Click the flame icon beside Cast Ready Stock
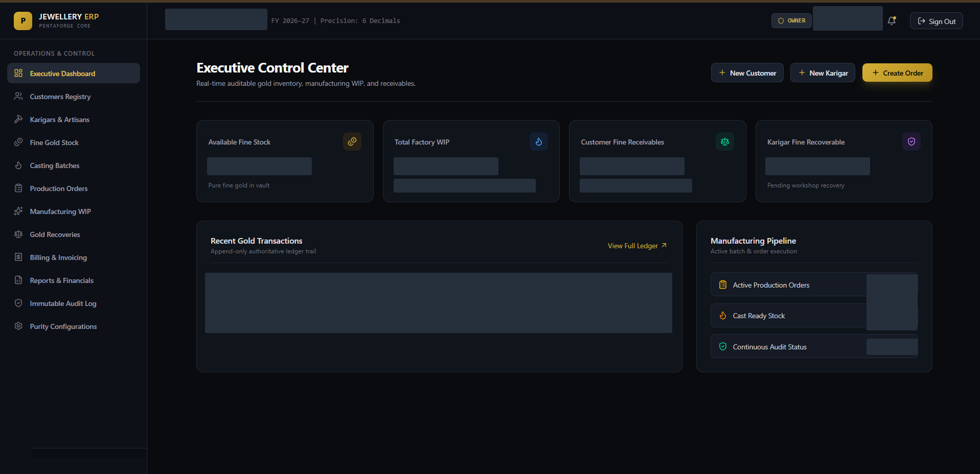Screen dimensions: 980x474 click(723, 316)
